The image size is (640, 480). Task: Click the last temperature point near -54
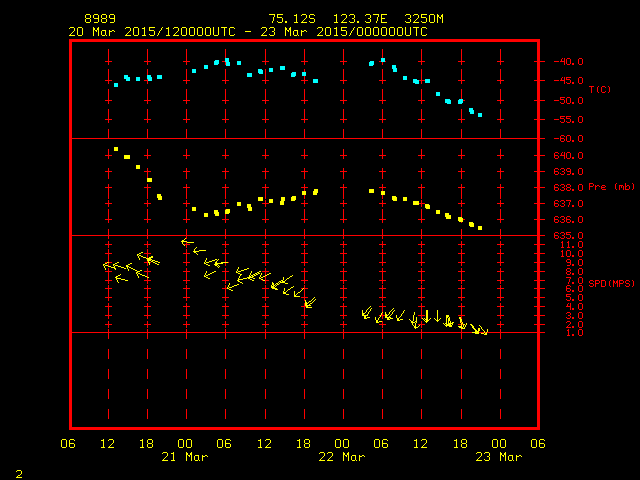[x=480, y=115]
